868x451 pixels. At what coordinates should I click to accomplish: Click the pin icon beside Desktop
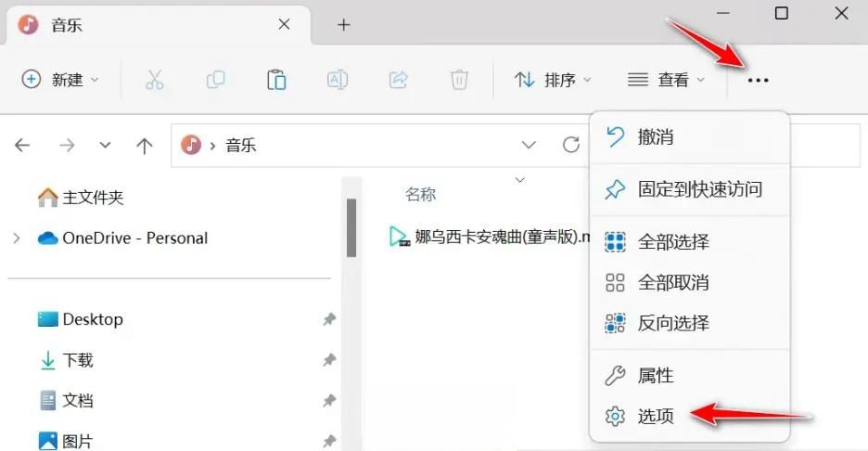tap(329, 319)
